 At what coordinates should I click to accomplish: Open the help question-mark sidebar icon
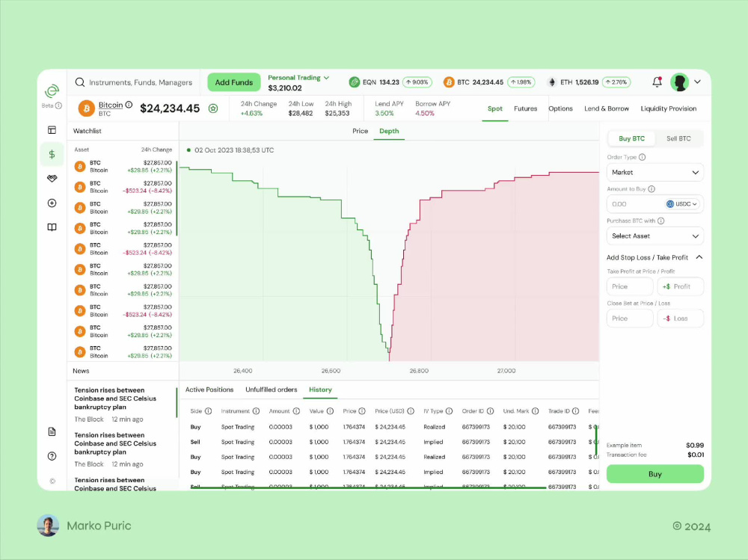[52, 456]
